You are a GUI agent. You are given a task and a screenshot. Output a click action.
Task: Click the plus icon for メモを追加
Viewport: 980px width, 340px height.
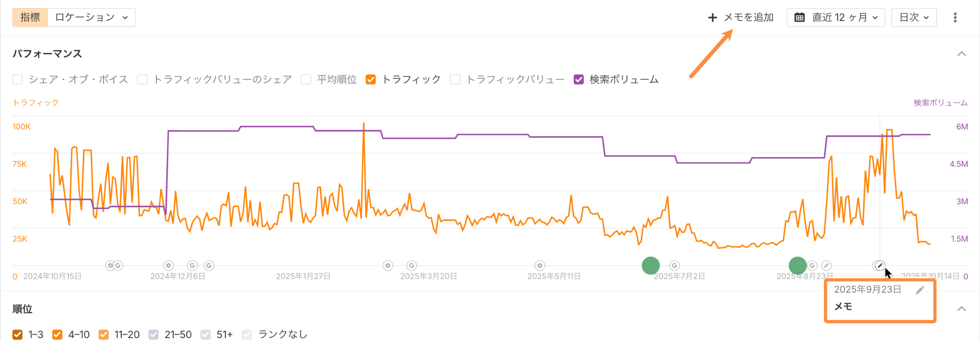click(713, 18)
